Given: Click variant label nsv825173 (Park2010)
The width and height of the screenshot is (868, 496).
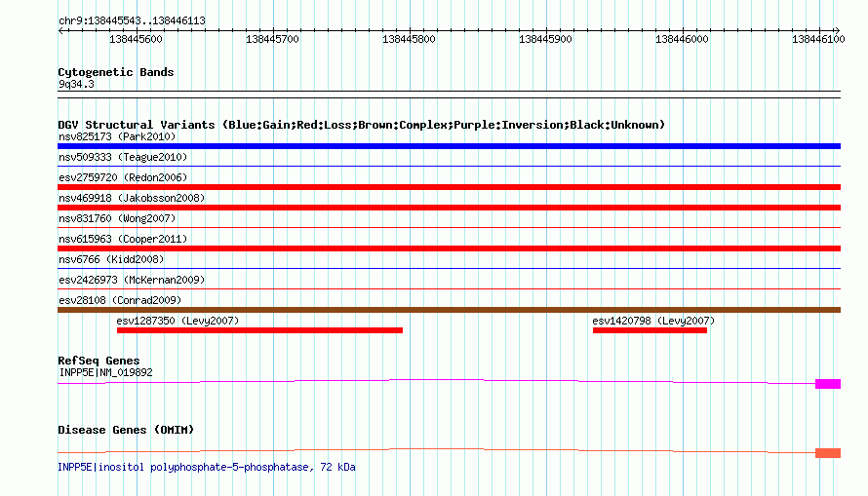Looking at the screenshot, I should (x=117, y=136).
